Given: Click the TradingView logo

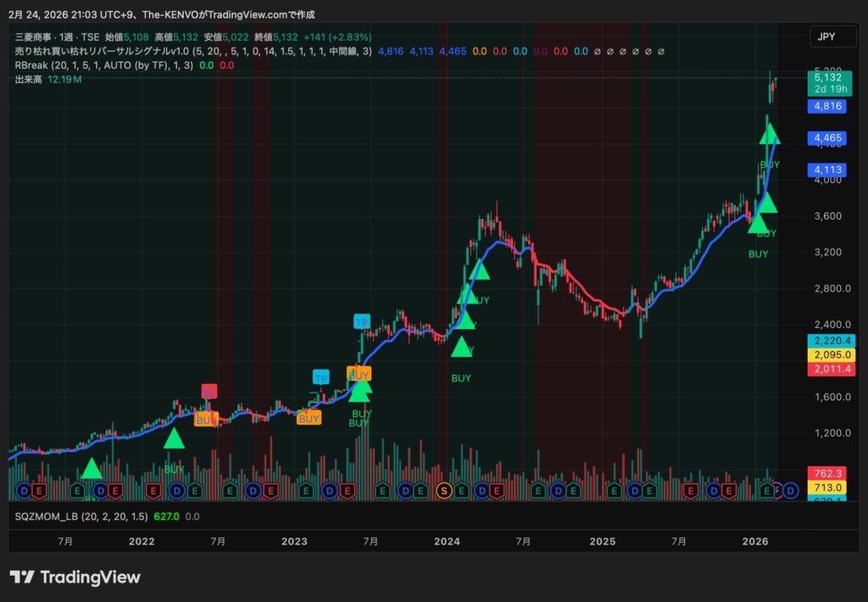Looking at the screenshot, I should tap(75, 577).
